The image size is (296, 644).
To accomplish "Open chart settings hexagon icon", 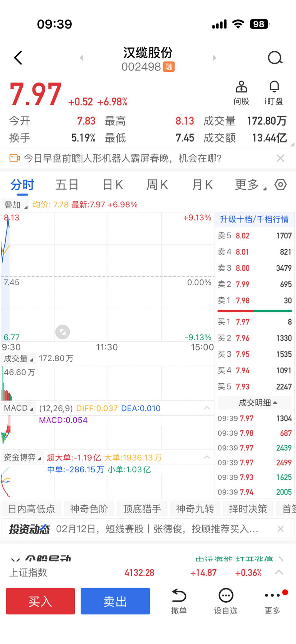I will (281, 185).
